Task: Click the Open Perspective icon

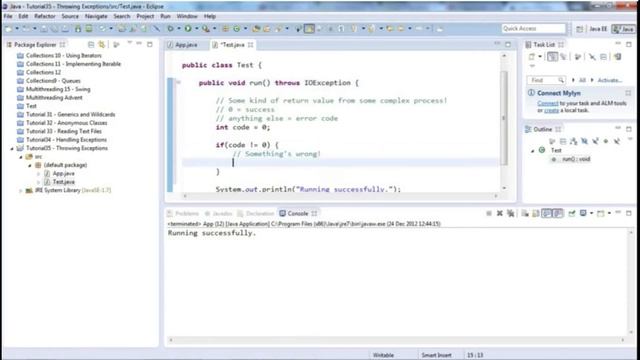Action: (x=580, y=29)
